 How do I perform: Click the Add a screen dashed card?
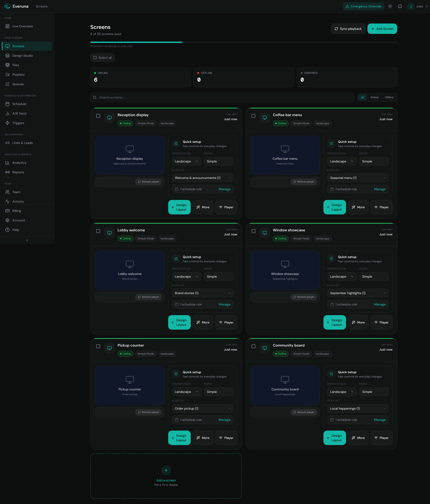(x=166, y=476)
